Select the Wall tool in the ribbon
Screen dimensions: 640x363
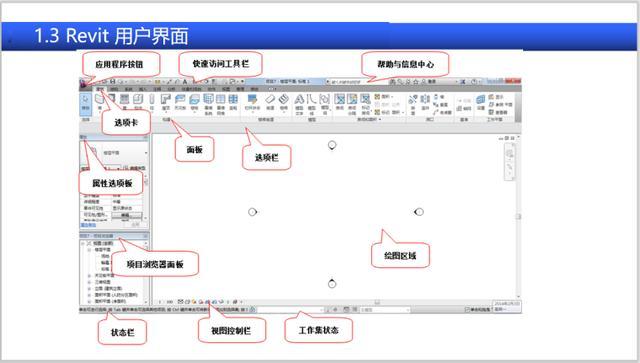(x=99, y=102)
